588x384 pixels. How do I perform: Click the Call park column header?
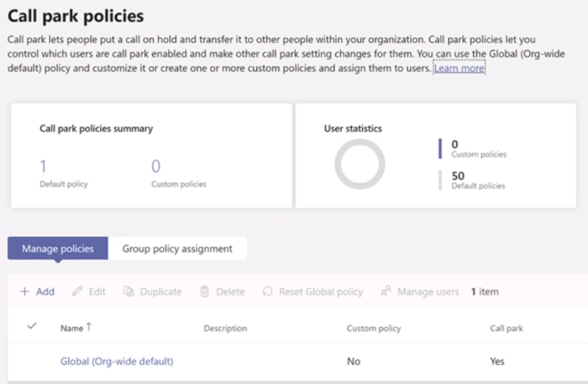coord(506,328)
